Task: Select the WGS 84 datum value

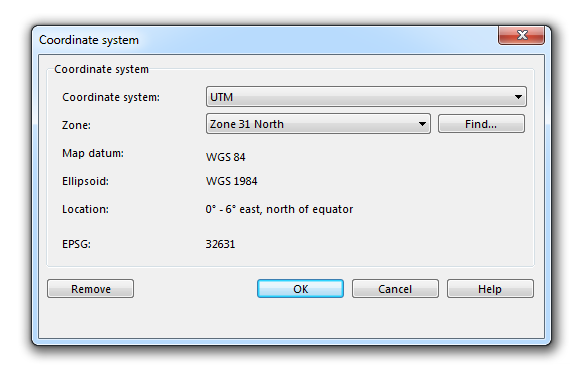Action: tap(226, 157)
